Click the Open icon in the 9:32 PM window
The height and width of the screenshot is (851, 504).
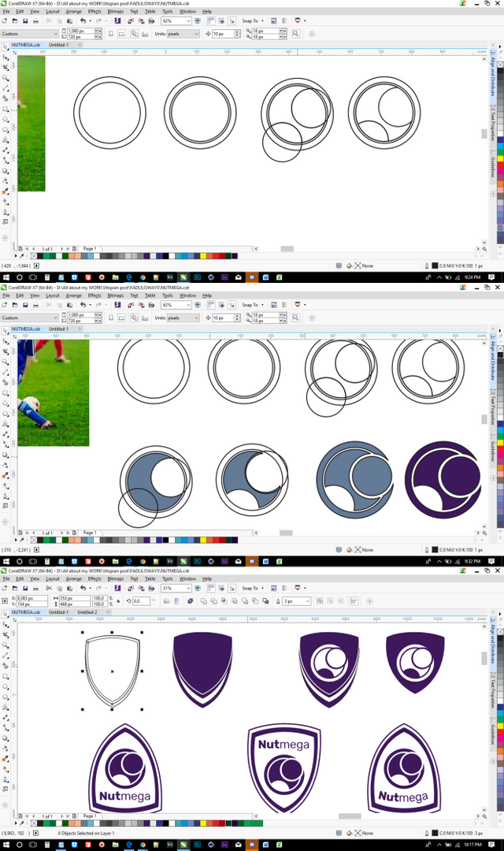[x=15, y=304]
